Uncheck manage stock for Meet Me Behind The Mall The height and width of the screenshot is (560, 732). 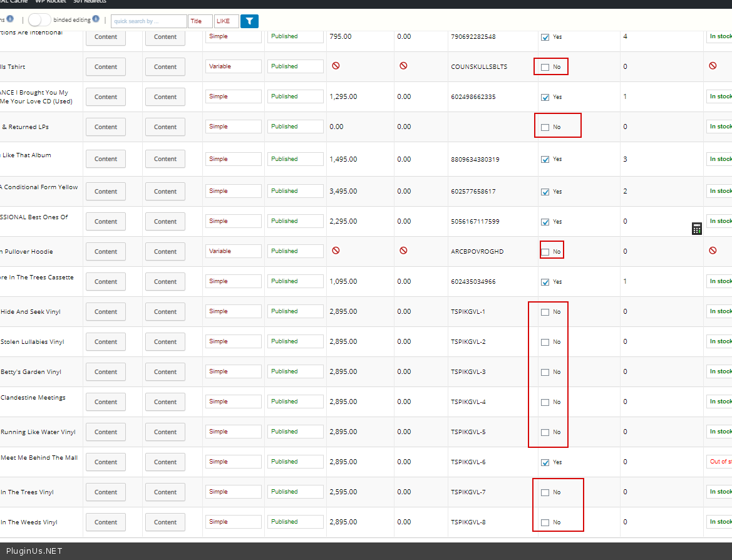click(545, 462)
